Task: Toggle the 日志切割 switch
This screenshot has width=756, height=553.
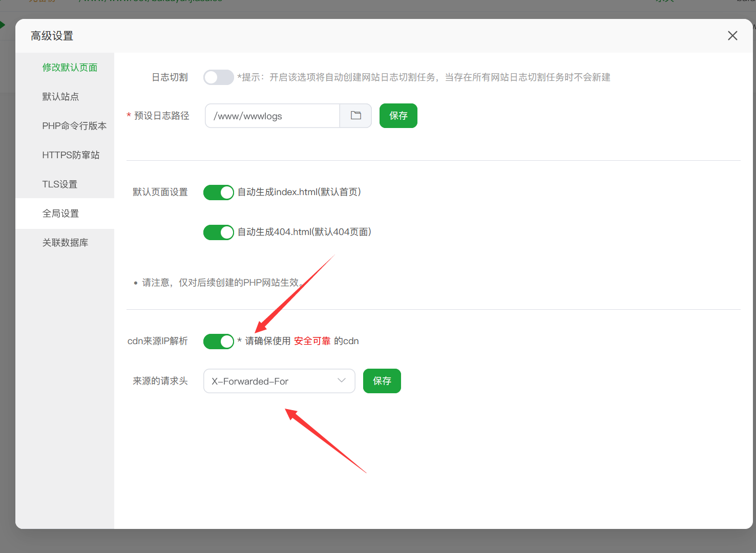Action: pos(219,77)
